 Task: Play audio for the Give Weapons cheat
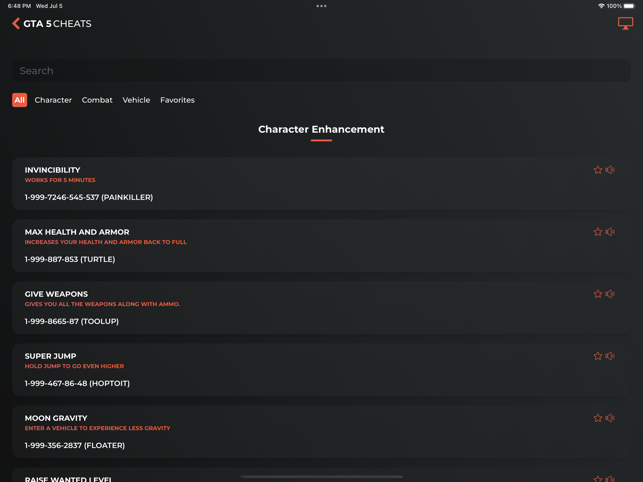pos(610,294)
